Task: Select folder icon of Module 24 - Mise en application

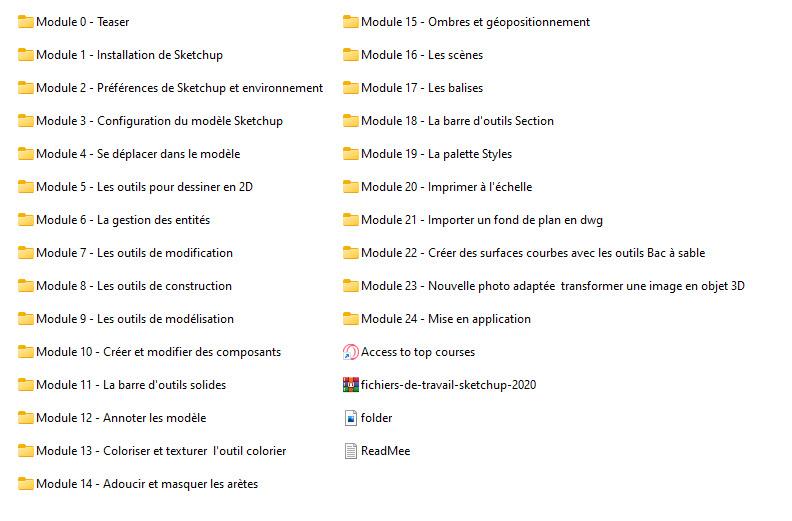Action: pos(351,319)
